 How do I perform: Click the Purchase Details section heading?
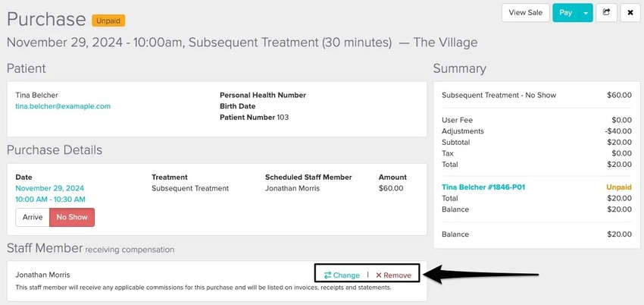click(x=55, y=150)
